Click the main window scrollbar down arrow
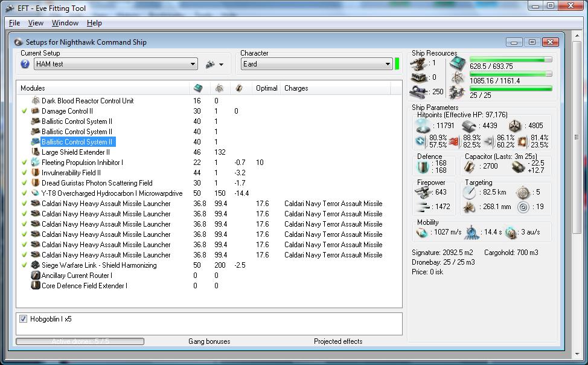Screen dimensions: 588x365 pyautogui.click(x=577, y=354)
